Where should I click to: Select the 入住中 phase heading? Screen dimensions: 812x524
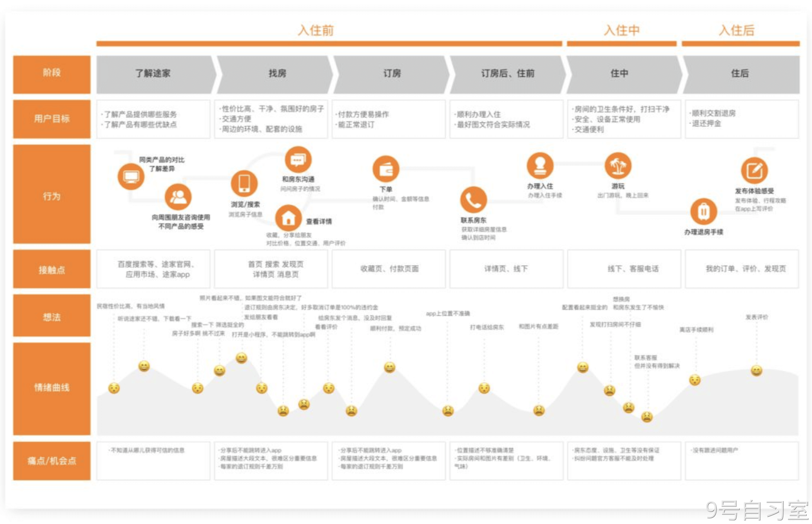(621, 30)
